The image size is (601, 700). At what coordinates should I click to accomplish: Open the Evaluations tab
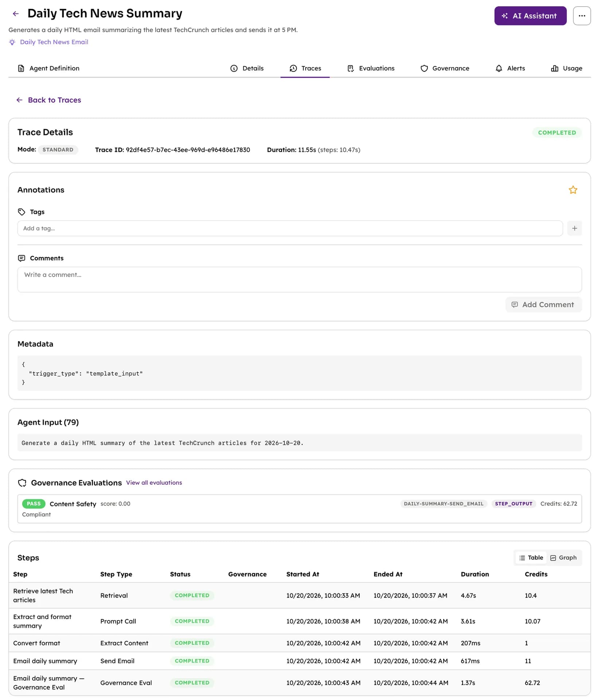[371, 68]
